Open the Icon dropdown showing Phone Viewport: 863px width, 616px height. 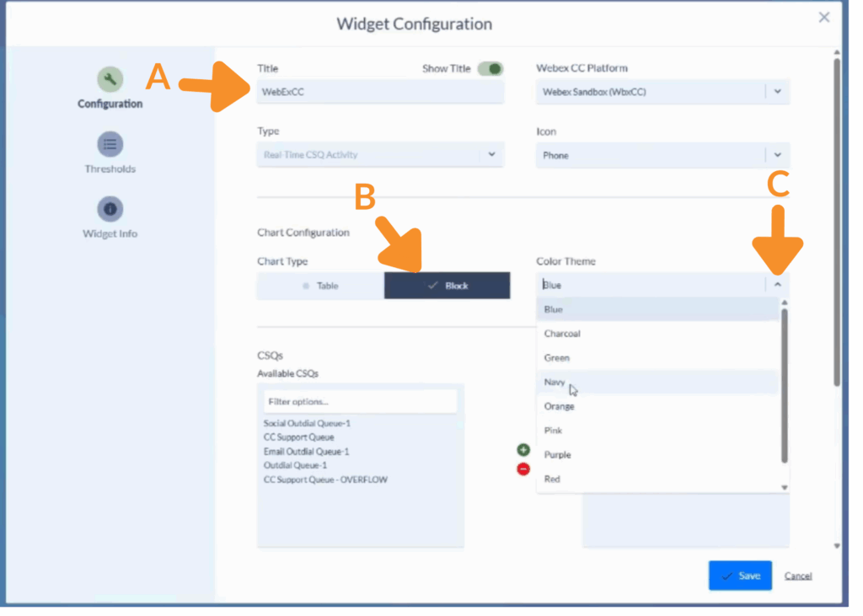click(x=777, y=155)
